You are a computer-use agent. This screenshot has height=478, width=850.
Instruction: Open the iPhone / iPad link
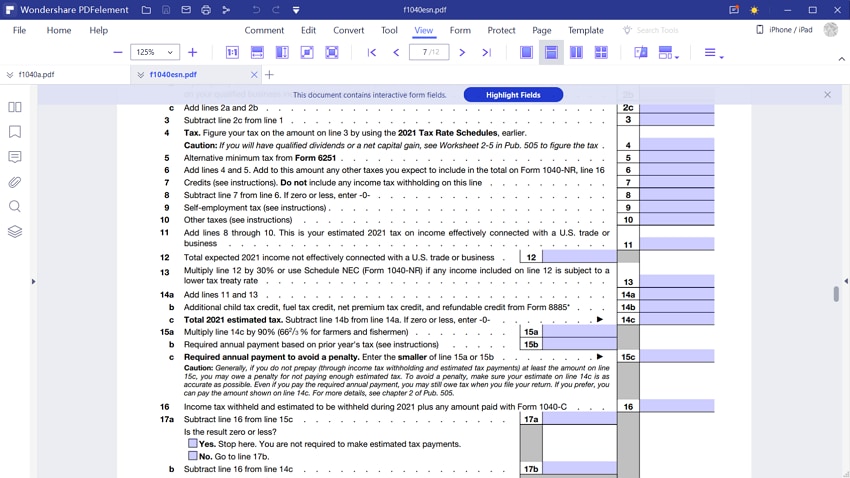click(x=785, y=30)
